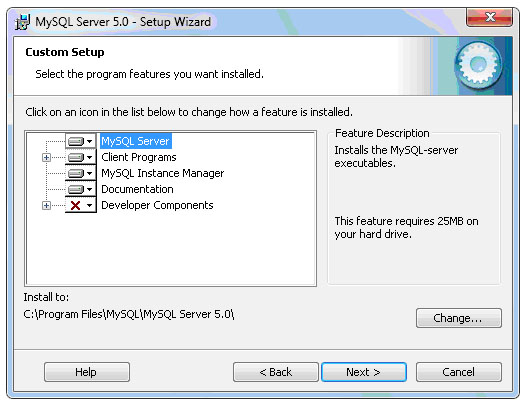Expand the Developer Components tree node
This screenshot has width=522, height=402.
pyautogui.click(x=46, y=206)
